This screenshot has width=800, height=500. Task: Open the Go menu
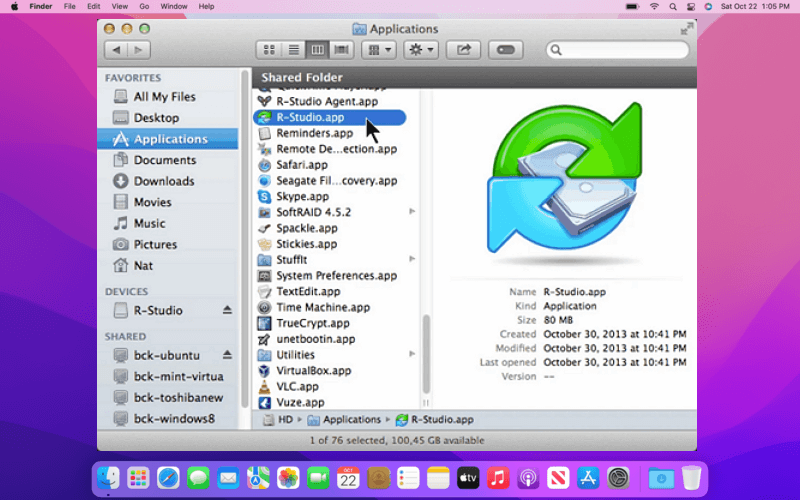144,7
